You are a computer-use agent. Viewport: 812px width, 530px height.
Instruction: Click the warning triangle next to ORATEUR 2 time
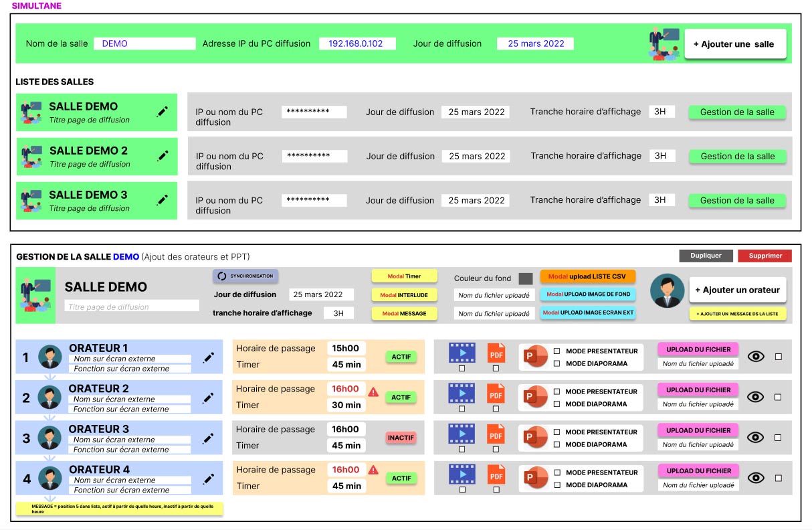[x=373, y=391]
